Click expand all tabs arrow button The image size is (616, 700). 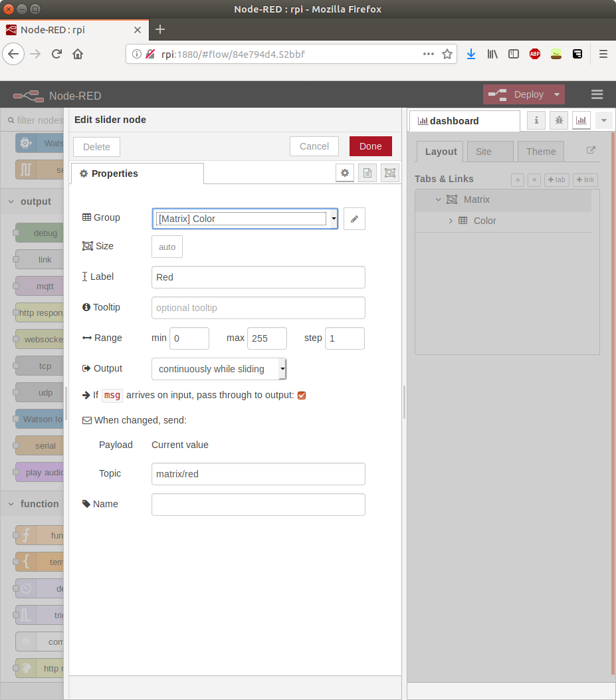tap(534, 180)
